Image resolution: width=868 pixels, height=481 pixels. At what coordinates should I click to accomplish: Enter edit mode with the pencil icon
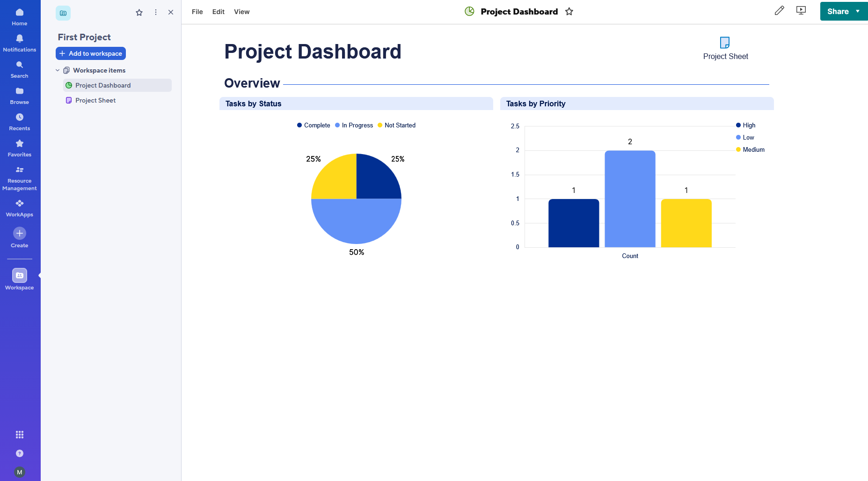pyautogui.click(x=779, y=10)
